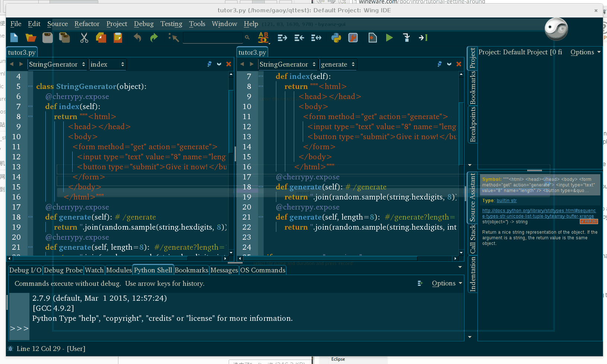Follow the builtin str link
Image resolution: width=607 pixels, height=364 pixels.
[x=506, y=201]
